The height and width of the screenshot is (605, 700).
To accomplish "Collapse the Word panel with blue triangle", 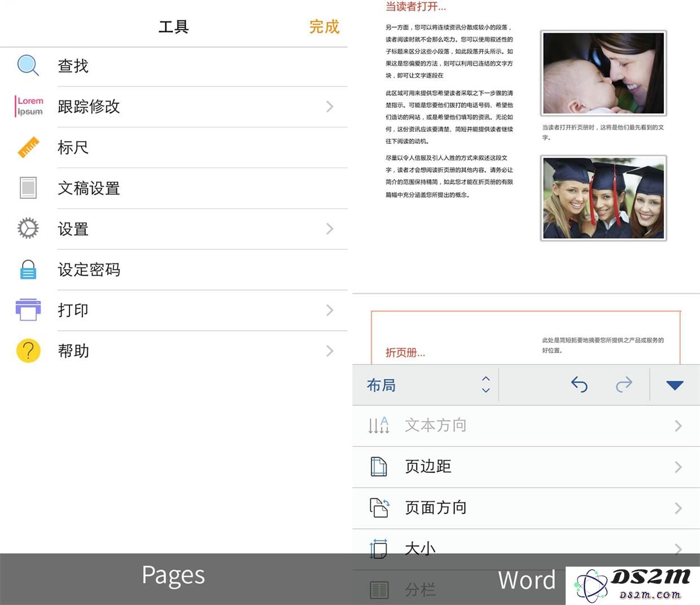I will [675, 385].
